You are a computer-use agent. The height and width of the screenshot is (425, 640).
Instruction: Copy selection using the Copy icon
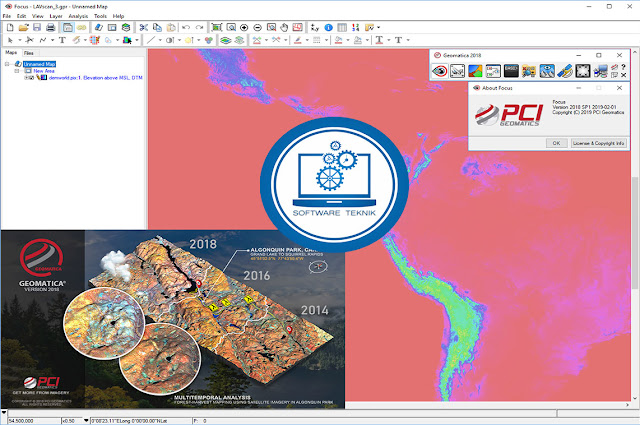tap(157, 27)
